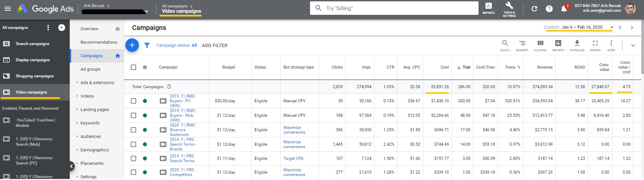Sort by Cost column header

pyautogui.click(x=444, y=67)
